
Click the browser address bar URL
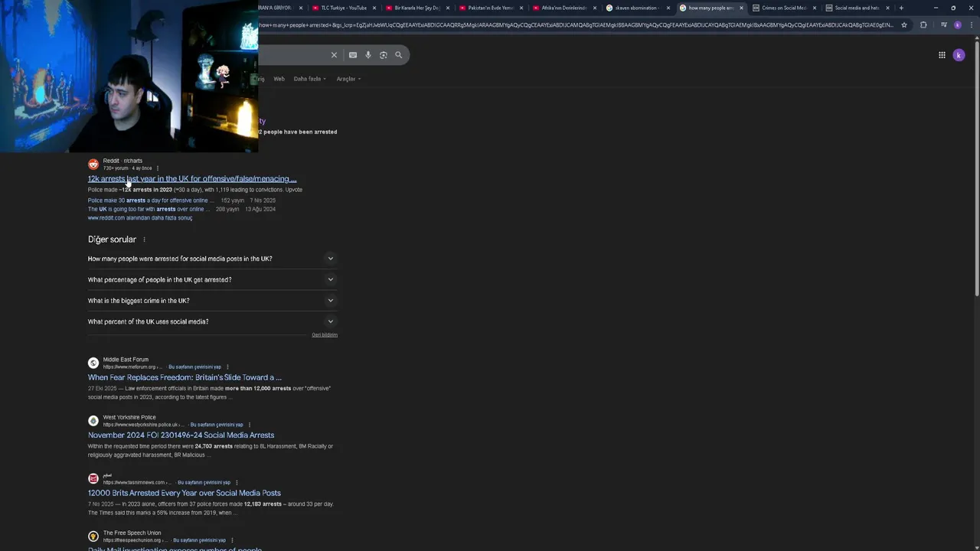[x=576, y=24]
